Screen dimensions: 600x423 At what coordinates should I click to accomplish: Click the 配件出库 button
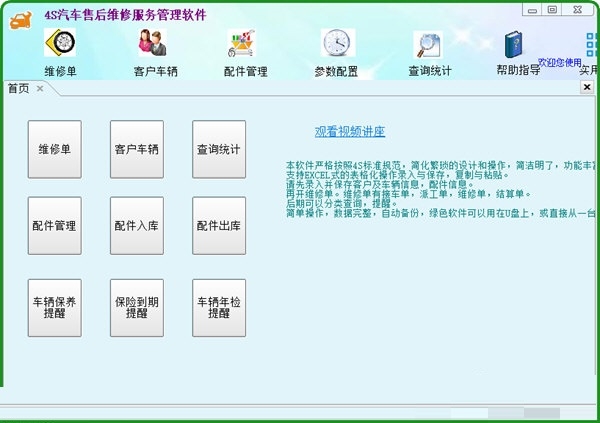(x=219, y=226)
